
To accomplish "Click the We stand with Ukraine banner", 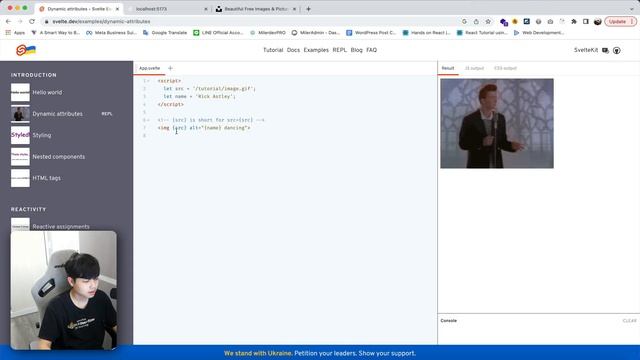I will pos(320,353).
